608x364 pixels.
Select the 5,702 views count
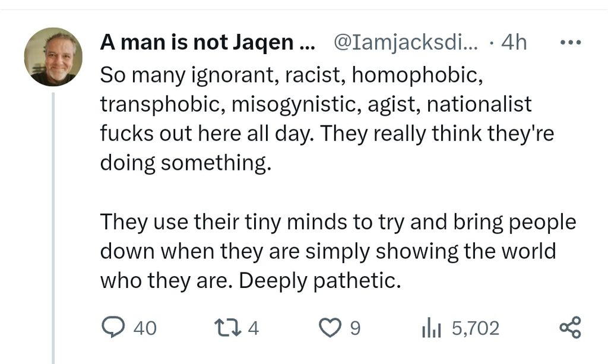(475, 328)
